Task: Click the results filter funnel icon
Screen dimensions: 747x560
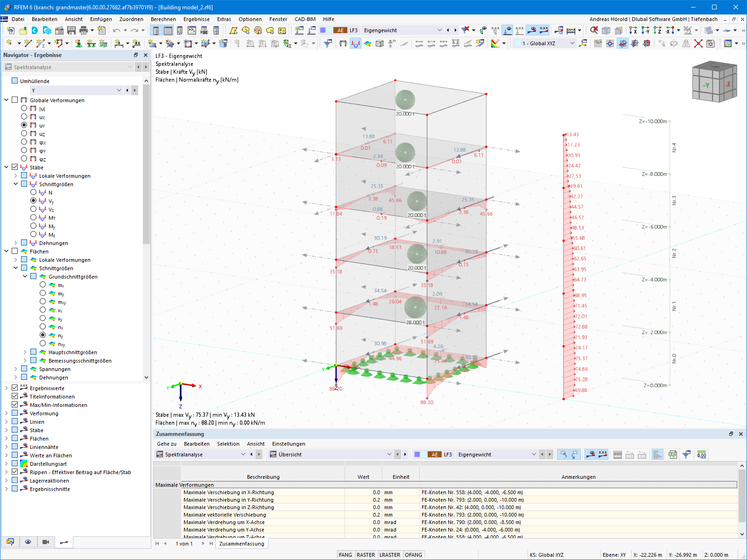Action: click(x=328, y=43)
